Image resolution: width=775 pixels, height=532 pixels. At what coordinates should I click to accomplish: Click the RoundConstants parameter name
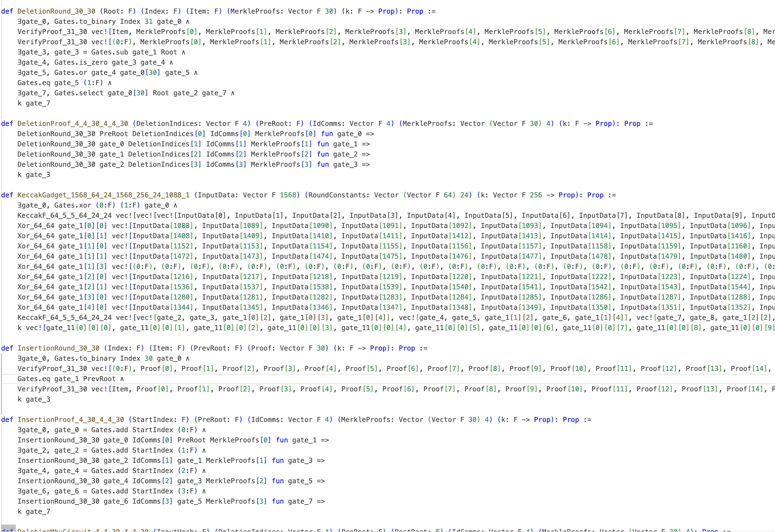coord(336,195)
